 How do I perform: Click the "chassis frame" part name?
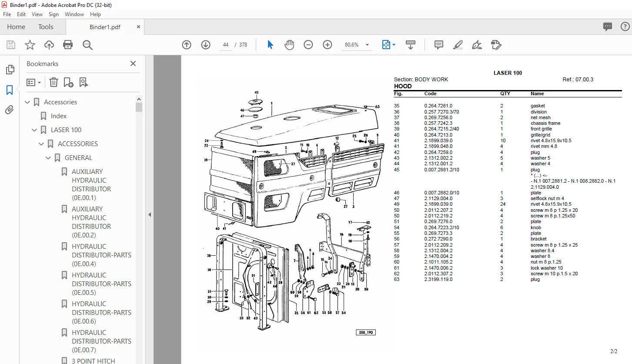(x=545, y=123)
